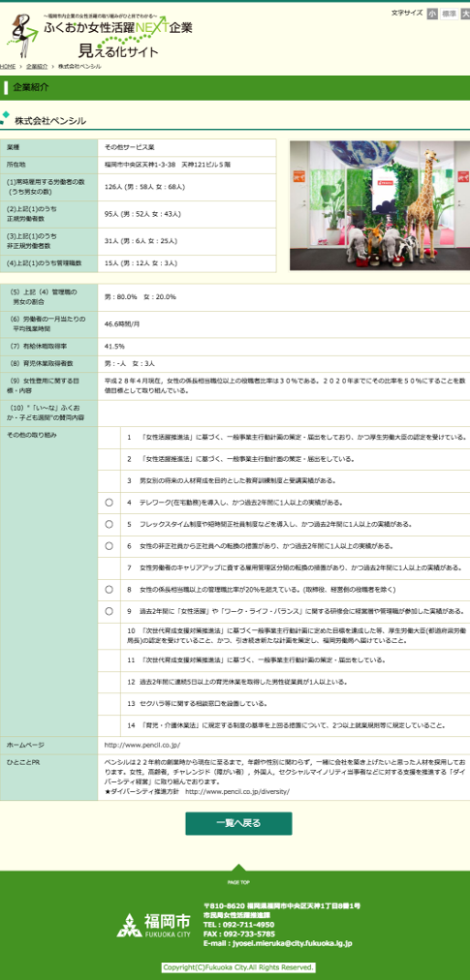Screen dimensions: 470x980
Task: Select item 13 セクハラ等に関する相談窓口 text
Action: [199, 703]
